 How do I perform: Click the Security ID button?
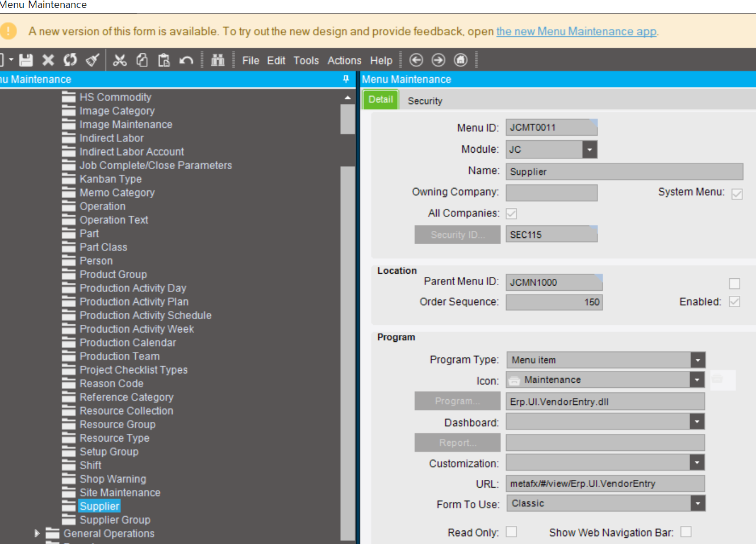point(457,235)
